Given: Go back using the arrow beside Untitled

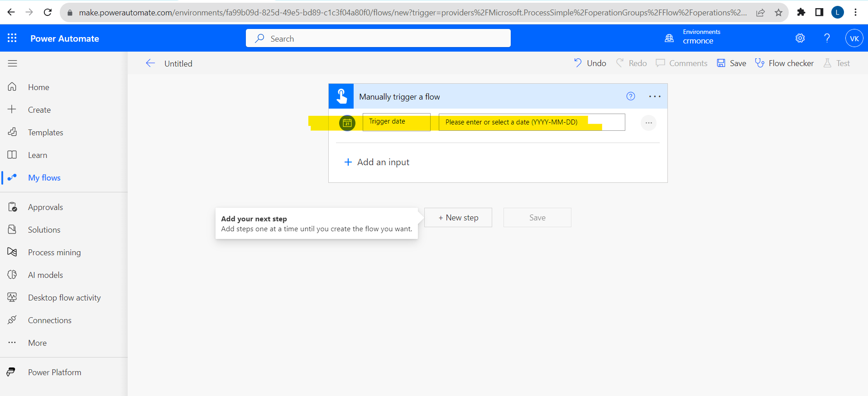Looking at the screenshot, I should click(x=150, y=63).
